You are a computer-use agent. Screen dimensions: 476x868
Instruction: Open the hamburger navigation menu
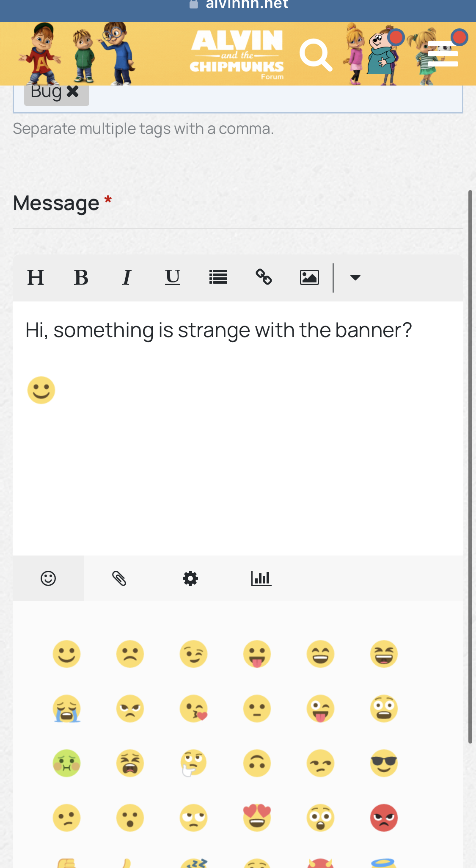coord(443,54)
